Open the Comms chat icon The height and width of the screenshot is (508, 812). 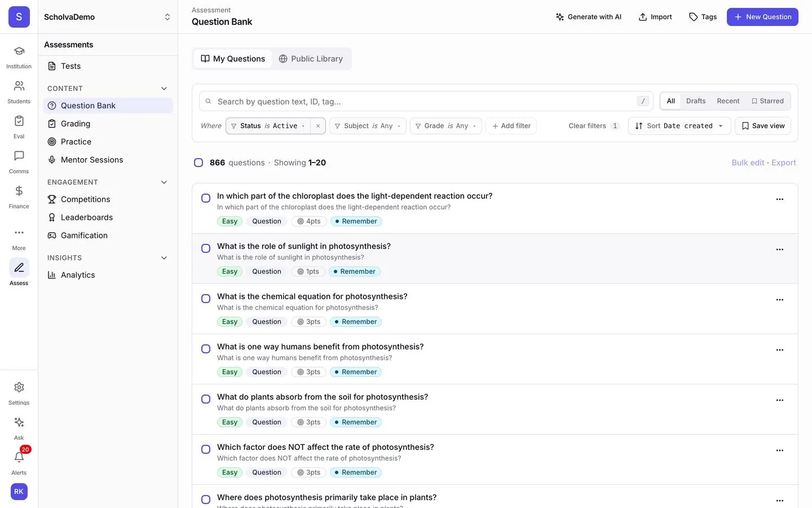click(x=19, y=162)
